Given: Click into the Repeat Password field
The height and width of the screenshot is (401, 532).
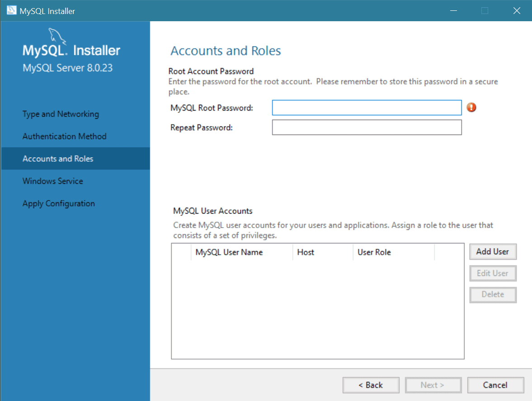Looking at the screenshot, I should [367, 127].
